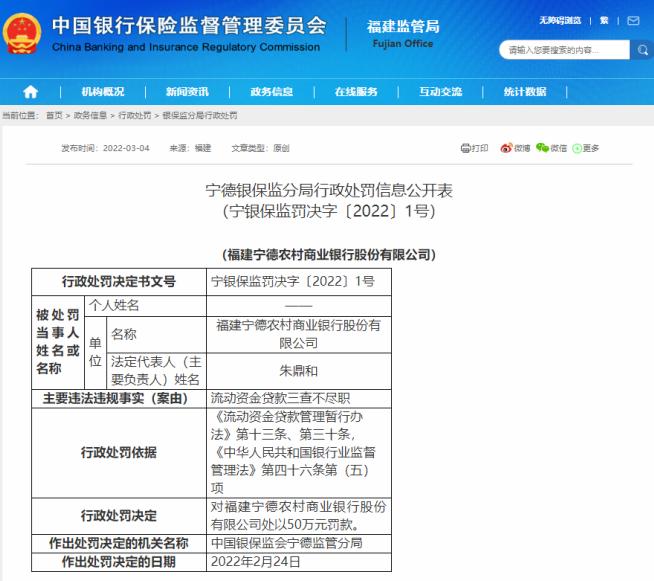Image resolution: width=654 pixels, height=581 pixels.
Task: Click cell 被处罚当事人姓名或名称
Action: tap(58, 342)
